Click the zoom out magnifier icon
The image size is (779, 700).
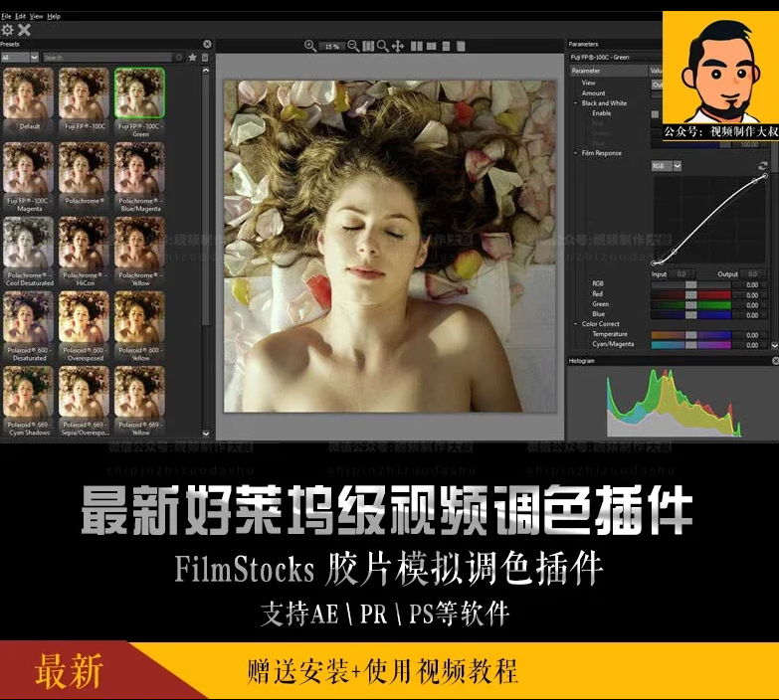pos(353,46)
